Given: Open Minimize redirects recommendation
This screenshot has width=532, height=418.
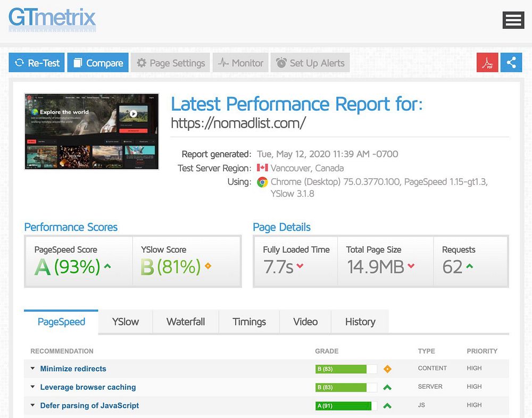Looking at the screenshot, I should [73, 369].
